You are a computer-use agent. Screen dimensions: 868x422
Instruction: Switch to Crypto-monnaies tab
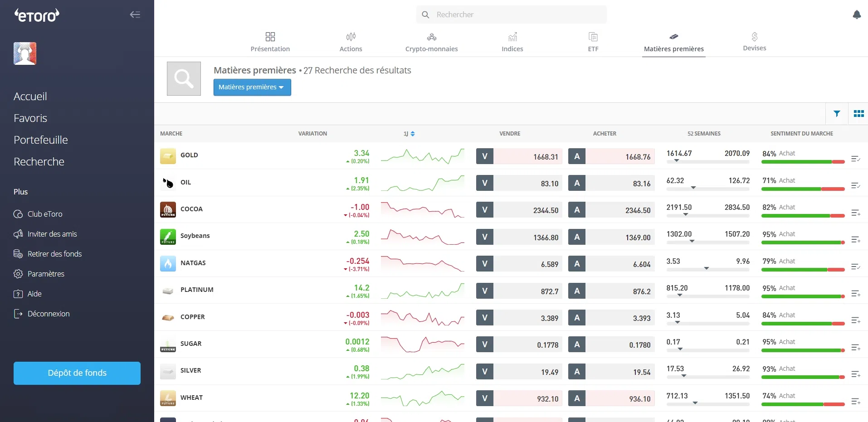[x=432, y=42]
